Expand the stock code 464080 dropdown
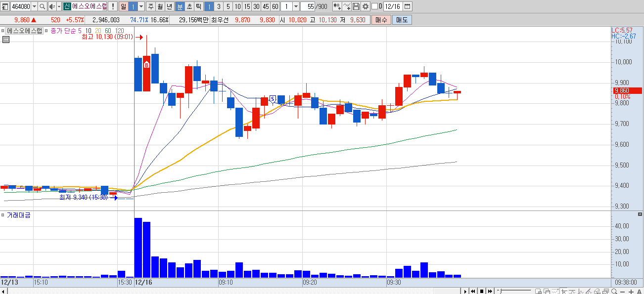644x294 pixels. [x=34, y=6]
